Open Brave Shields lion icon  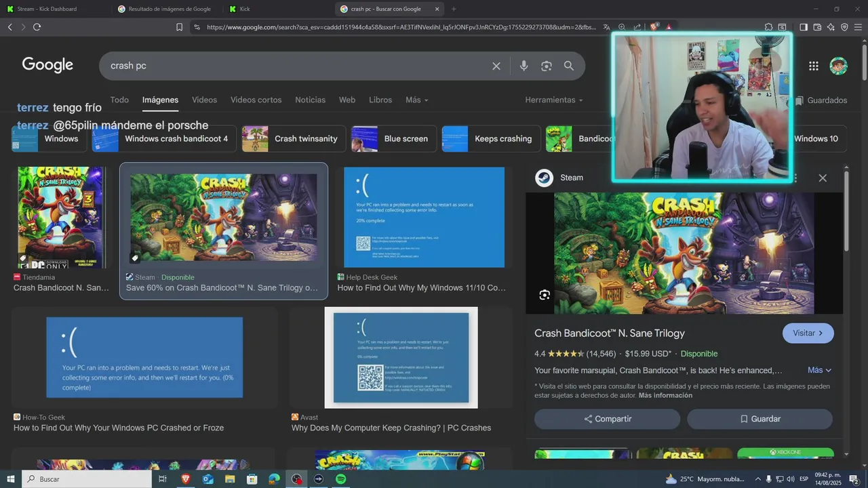pos(654,27)
